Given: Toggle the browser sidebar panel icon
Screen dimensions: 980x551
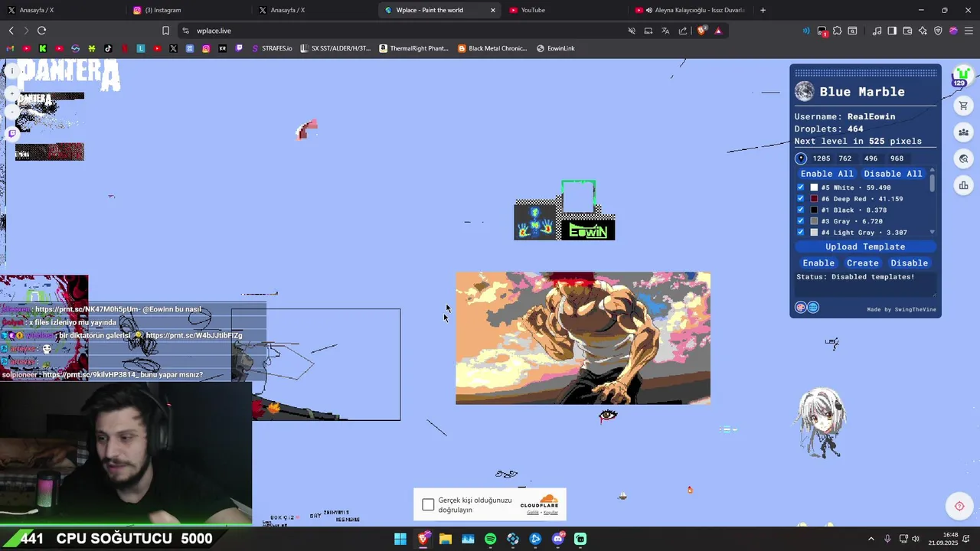Looking at the screenshot, I should 892,31.
